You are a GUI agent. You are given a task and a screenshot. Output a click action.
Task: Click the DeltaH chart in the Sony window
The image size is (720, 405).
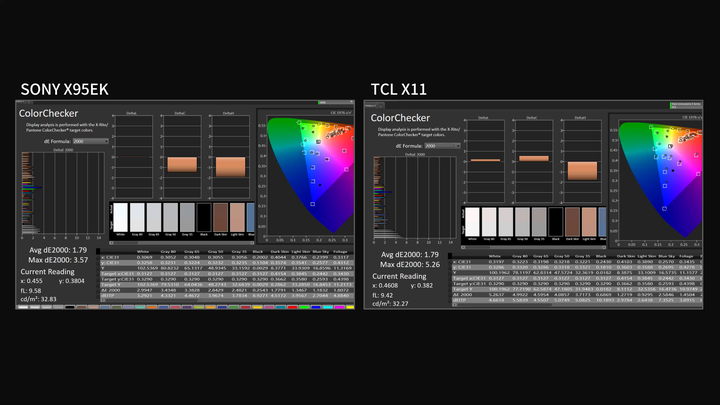230,157
